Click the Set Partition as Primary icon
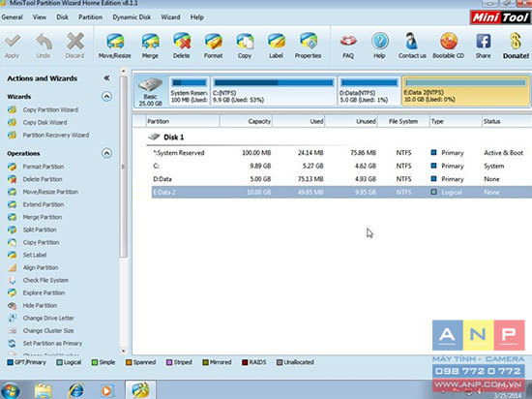532x399 pixels. pyautogui.click(x=12, y=343)
